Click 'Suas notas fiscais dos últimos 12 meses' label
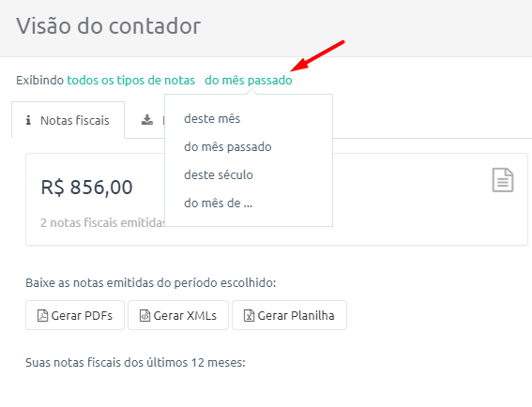 135,363
